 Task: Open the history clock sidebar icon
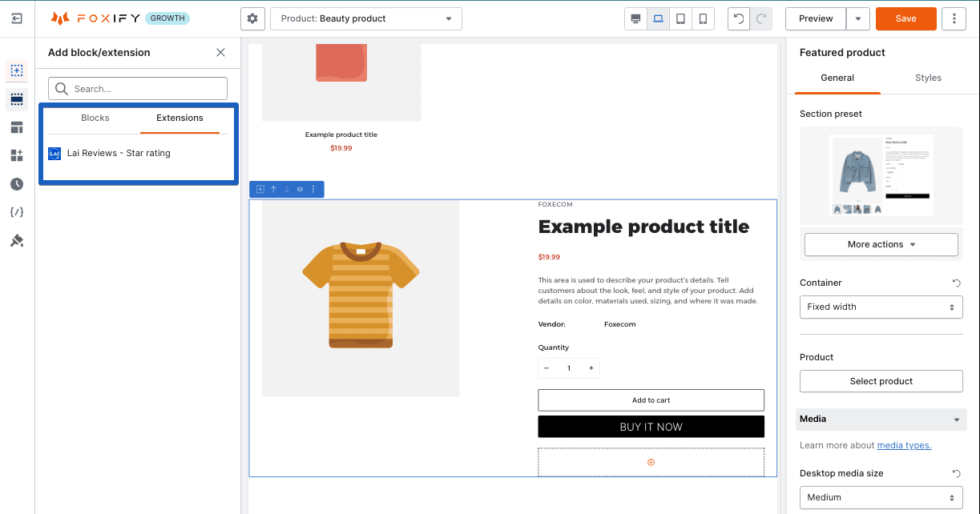click(x=17, y=184)
